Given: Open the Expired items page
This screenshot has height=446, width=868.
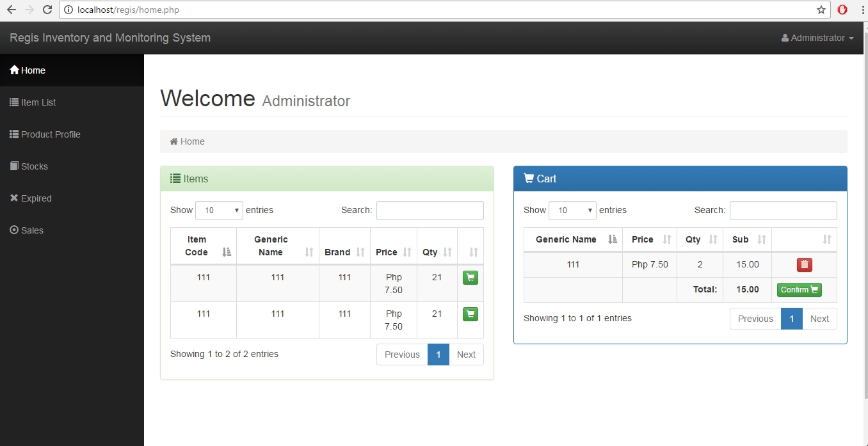Looking at the screenshot, I should pos(72,198).
